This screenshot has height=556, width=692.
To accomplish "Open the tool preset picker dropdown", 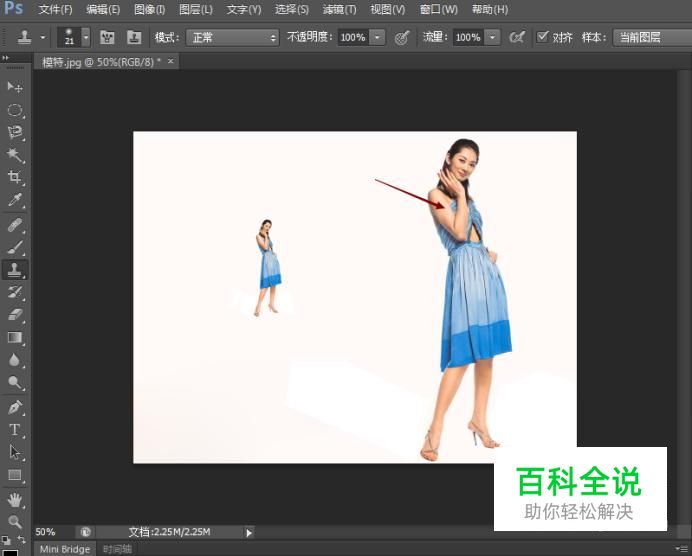I will pos(43,38).
